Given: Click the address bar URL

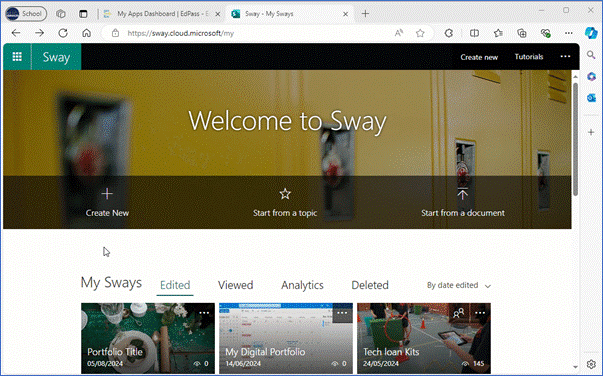Looking at the screenshot, I should coord(181,33).
